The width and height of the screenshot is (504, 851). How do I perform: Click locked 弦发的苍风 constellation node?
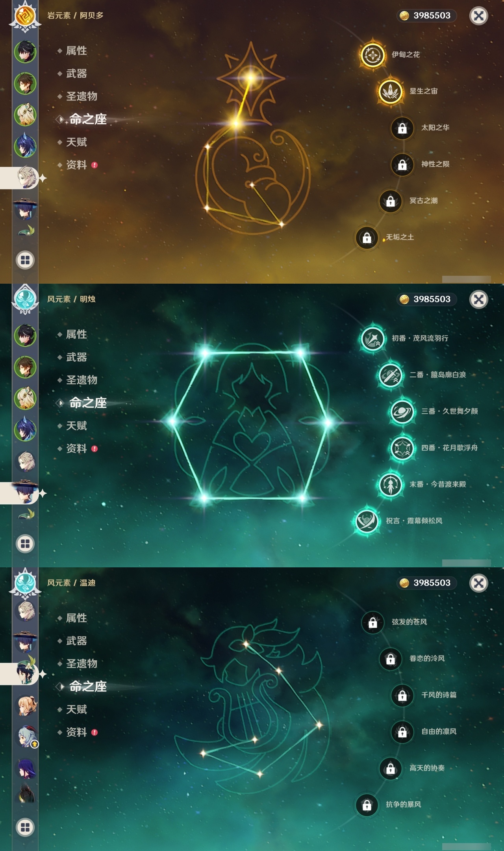pyautogui.click(x=372, y=622)
